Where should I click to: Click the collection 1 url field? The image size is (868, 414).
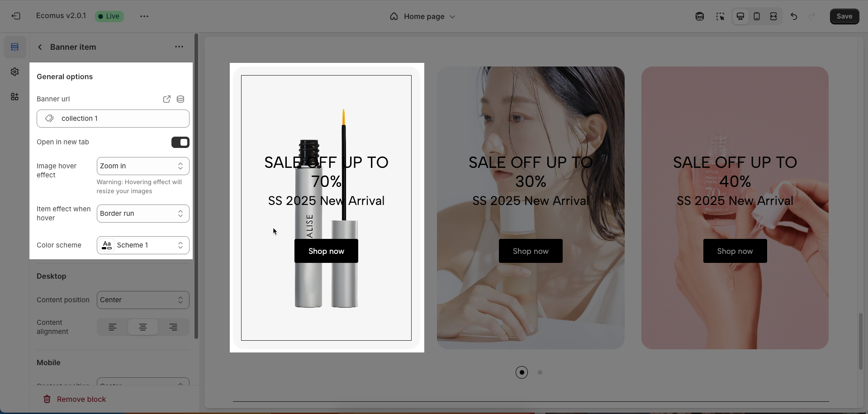(113, 119)
